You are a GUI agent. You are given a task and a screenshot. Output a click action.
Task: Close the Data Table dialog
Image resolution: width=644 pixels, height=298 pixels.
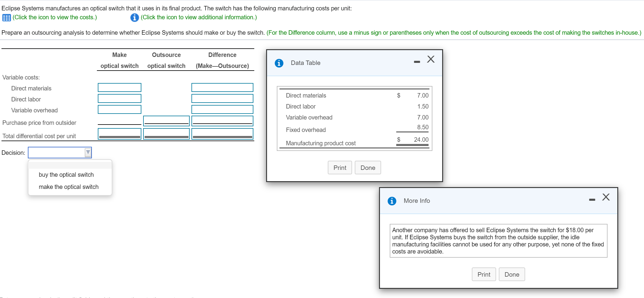click(x=431, y=59)
